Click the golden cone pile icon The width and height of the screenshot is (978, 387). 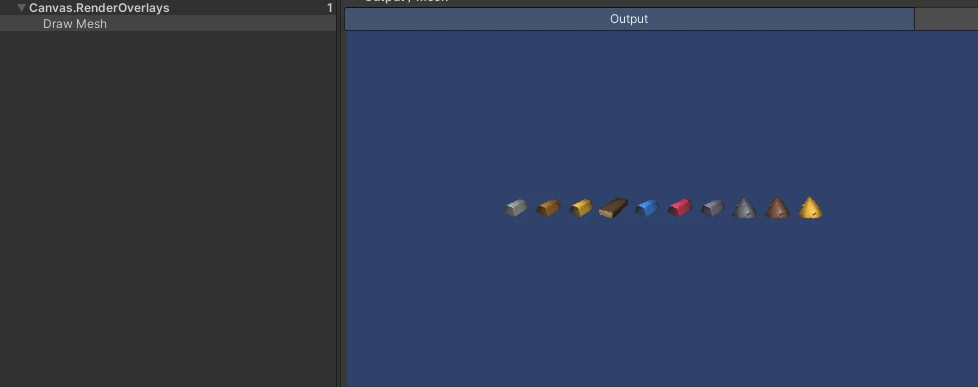(x=810, y=208)
